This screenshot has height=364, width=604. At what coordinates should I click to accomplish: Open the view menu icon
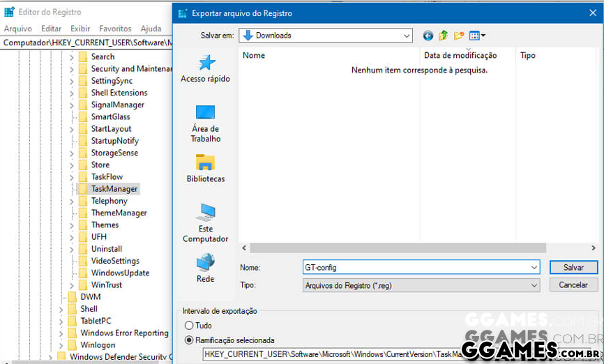point(477,36)
